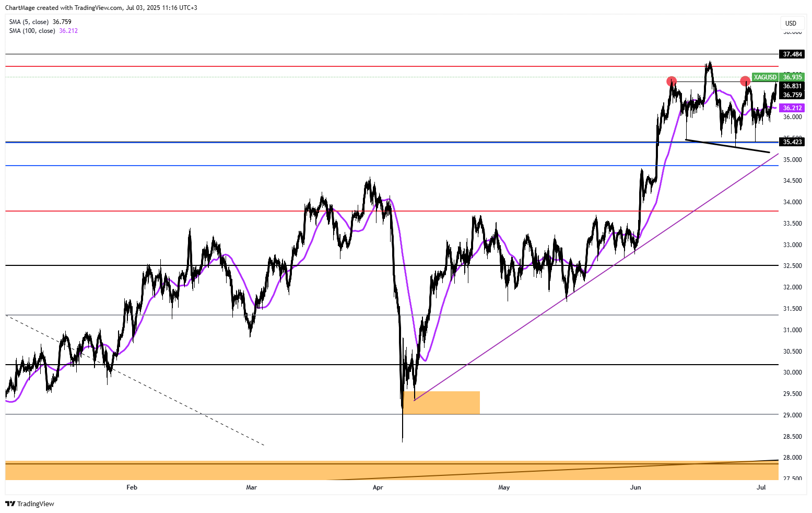812x513 pixels.
Task: Select the short black sloping line under June lows
Action: point(727,146)
